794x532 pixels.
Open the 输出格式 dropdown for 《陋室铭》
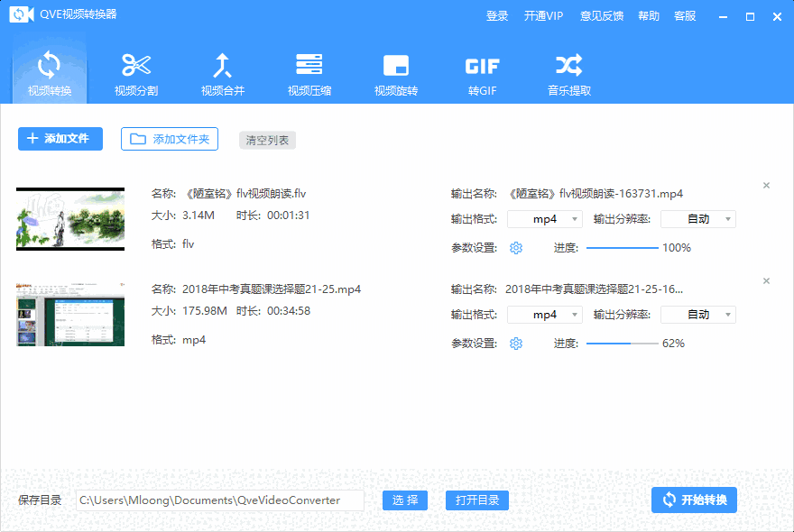pos(544,218)
